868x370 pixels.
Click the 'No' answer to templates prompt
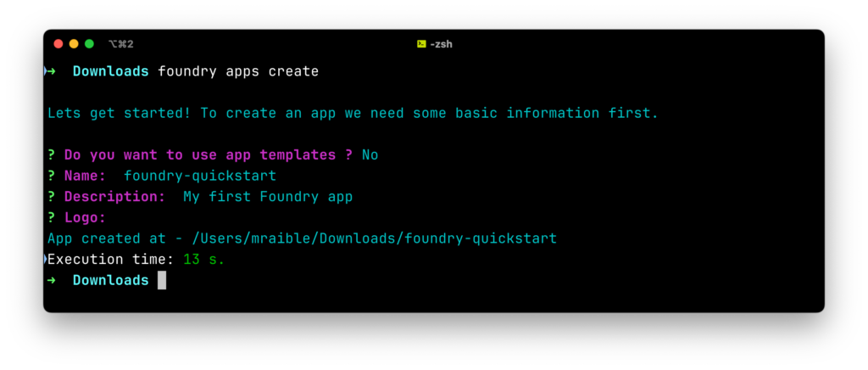(370, 155)
